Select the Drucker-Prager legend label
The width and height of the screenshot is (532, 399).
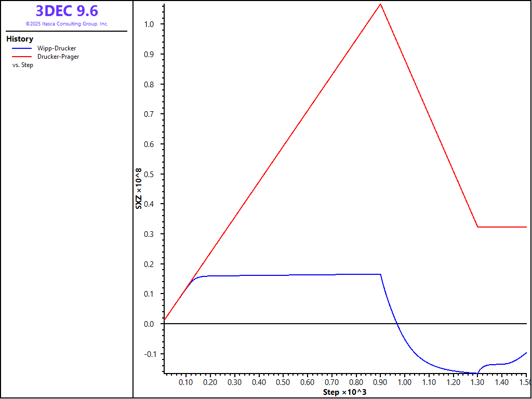58,57
